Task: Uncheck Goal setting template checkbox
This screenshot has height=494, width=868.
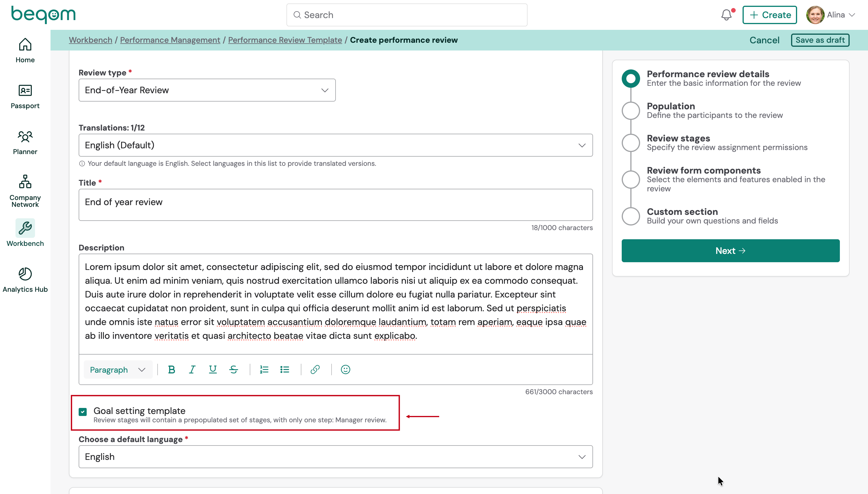Action: [82, 412]
